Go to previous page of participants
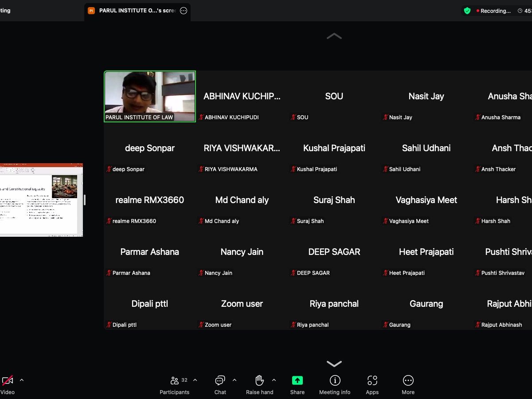 (334, 36)
